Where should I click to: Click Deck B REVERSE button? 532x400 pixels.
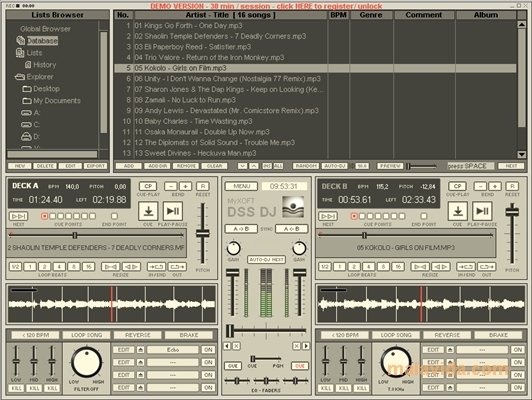447,335
